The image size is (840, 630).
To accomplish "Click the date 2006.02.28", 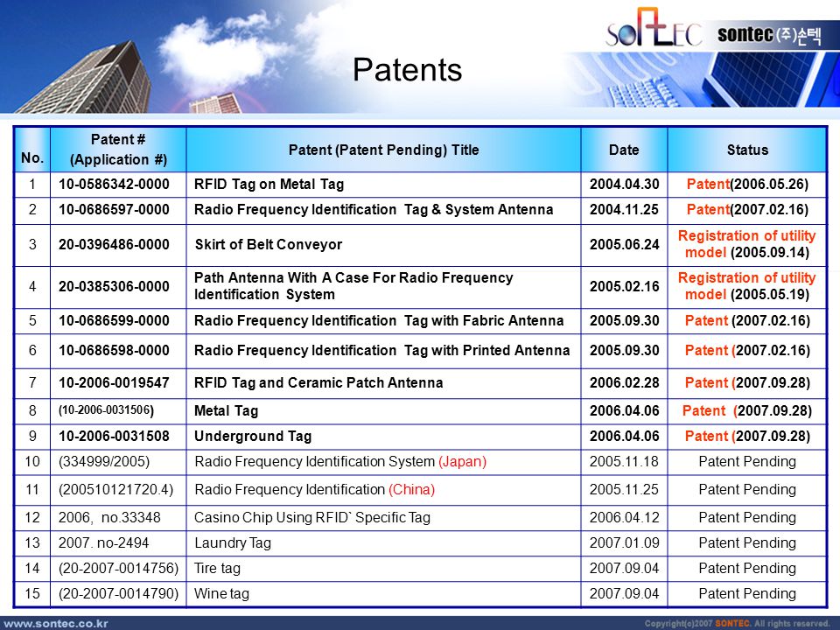I will (x=624, y=382).
